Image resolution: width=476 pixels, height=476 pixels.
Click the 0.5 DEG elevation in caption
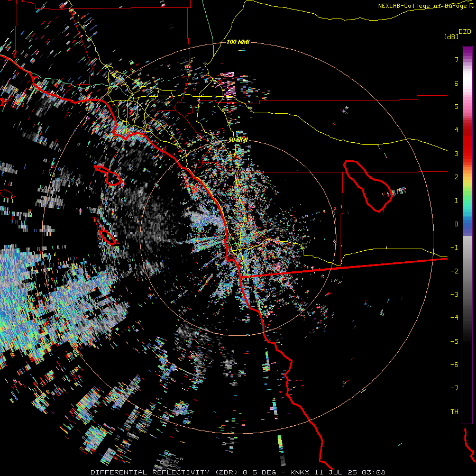click(x=259, y=472)
